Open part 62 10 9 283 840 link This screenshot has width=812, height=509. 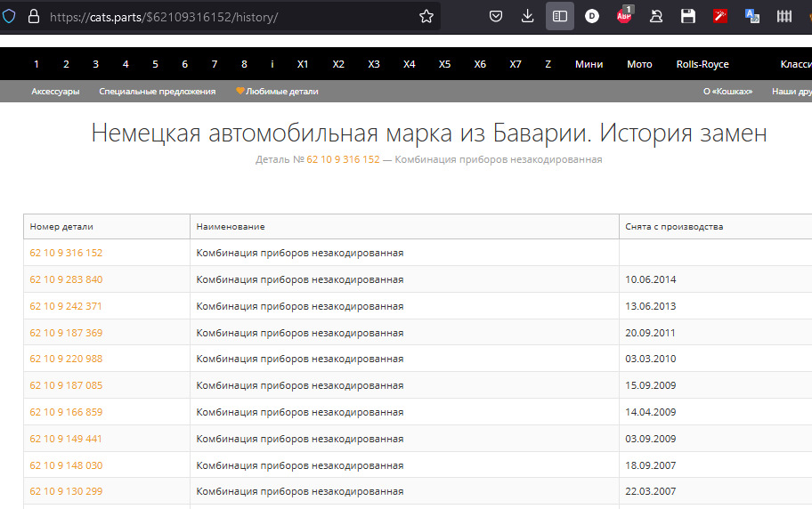coord(66,279)
